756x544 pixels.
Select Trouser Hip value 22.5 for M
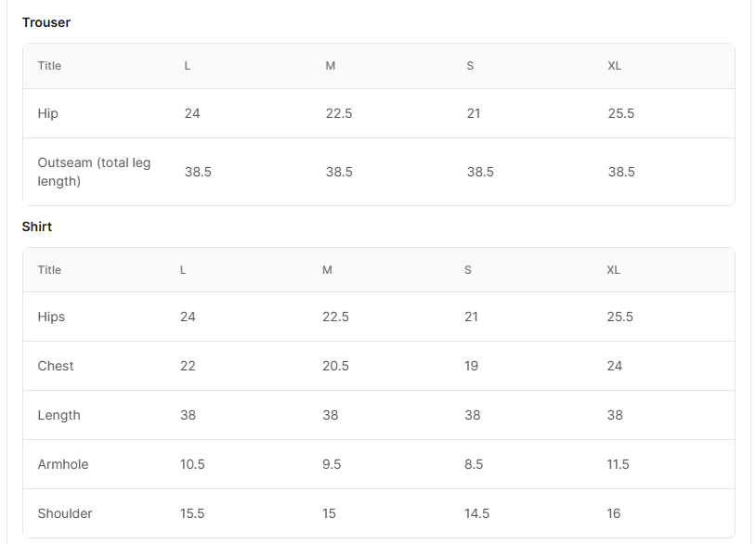[339, 113]
